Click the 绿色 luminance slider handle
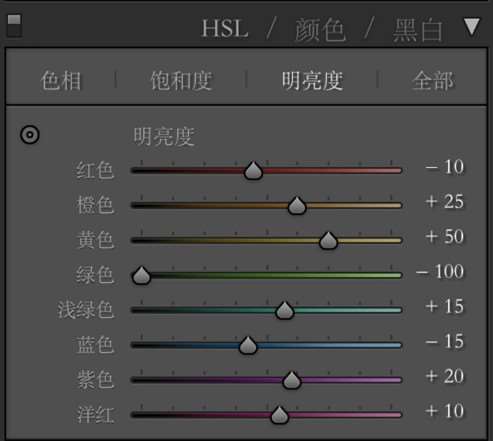The image size is (493, 441). (141, 275)
